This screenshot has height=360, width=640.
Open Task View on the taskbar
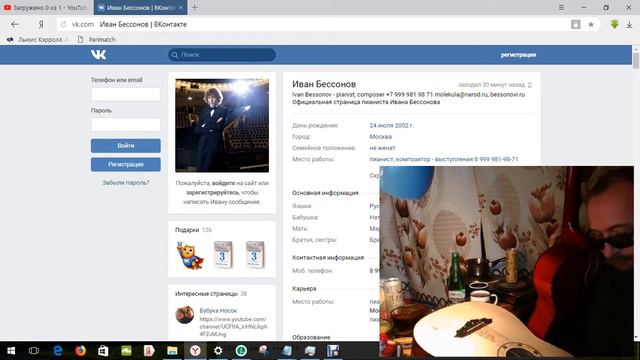34,351
